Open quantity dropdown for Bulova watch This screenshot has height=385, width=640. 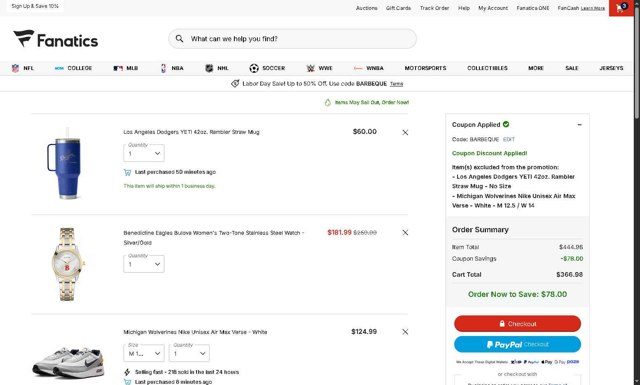point(144,264)
